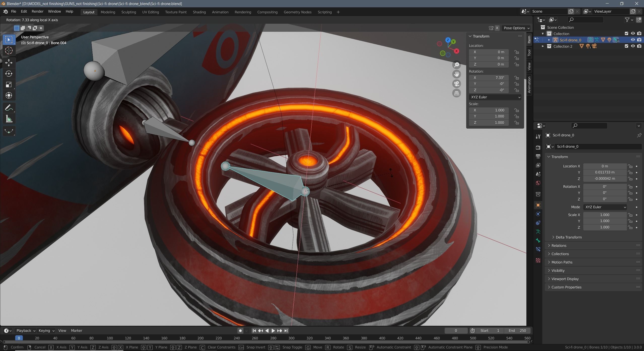
Task: Select the Measure tool
Action: [x=9, y=119]
